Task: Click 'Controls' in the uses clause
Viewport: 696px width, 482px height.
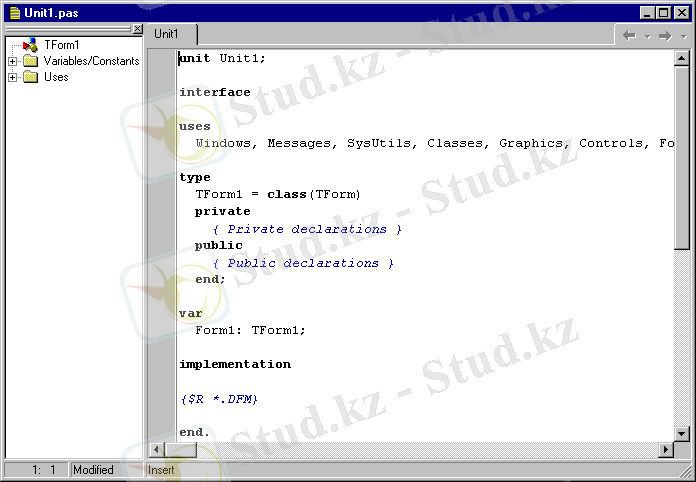Action: 611,143
